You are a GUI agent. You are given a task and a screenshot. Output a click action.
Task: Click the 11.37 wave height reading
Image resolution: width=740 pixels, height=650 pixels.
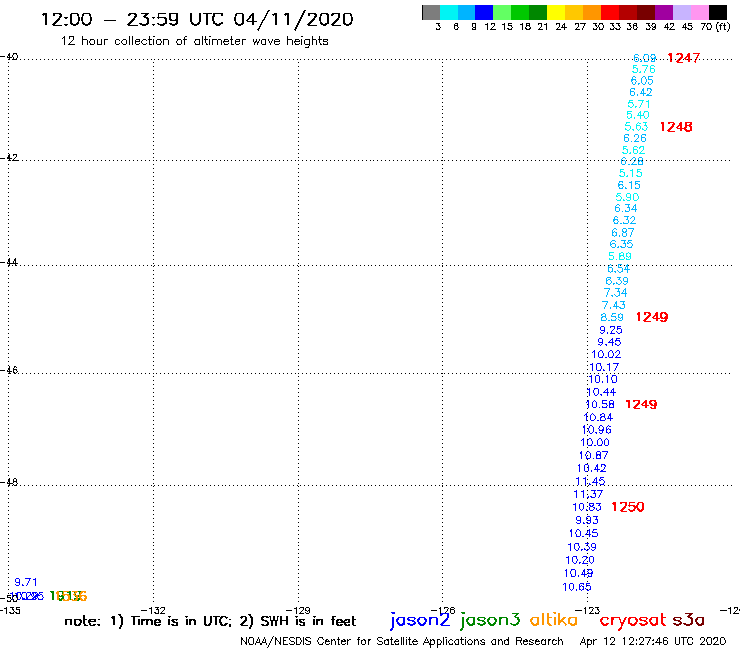click(x=589, y=494)
